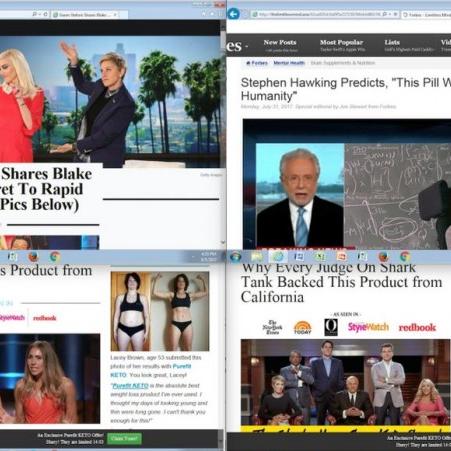
Task: Open the Lists navigation item
Action: tap(392, 42)
